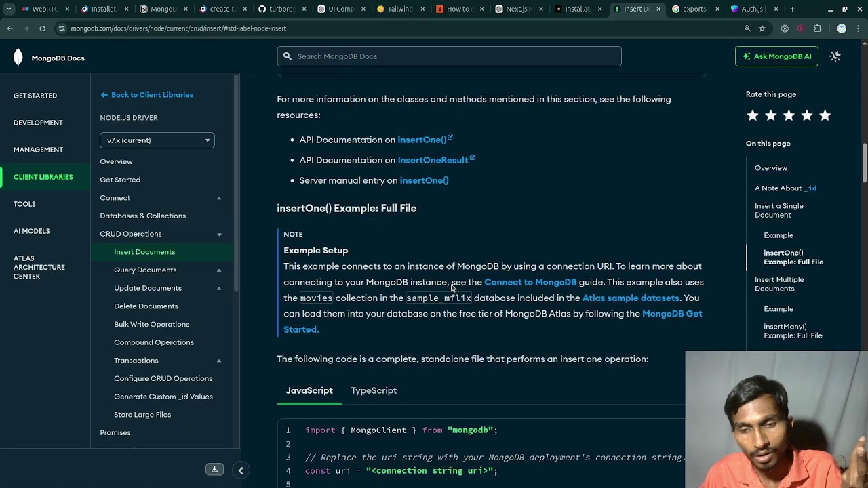Go back with the browser back arrow
This screenshot has width=868, height=488.
coord(9,28)
